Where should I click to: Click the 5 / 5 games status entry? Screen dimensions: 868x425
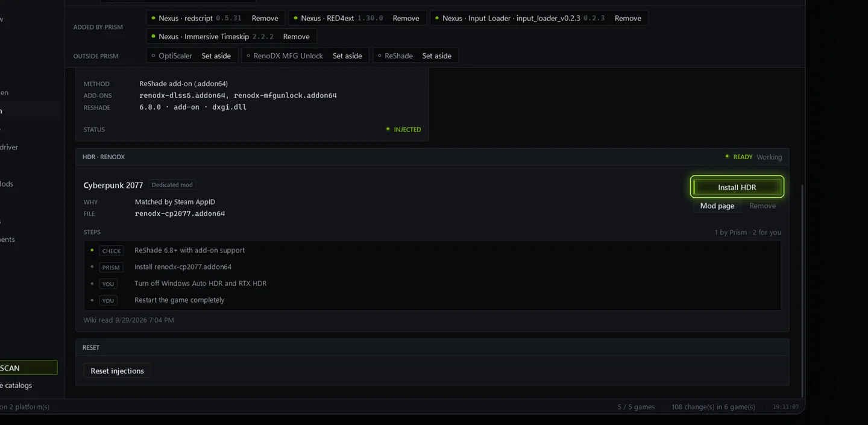[x=636, y=407]
